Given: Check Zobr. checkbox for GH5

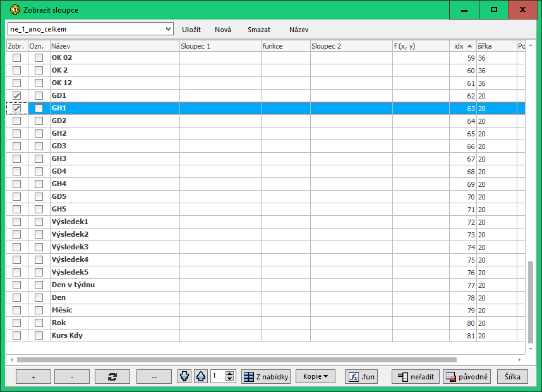Looking at the screenshot, I should 16,210.
